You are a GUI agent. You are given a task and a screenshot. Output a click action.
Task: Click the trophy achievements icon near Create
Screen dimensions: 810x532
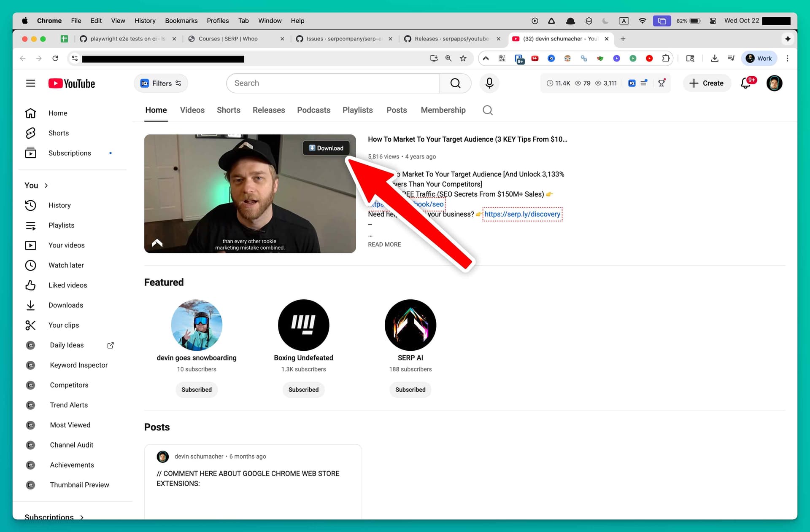click(661, 83)
